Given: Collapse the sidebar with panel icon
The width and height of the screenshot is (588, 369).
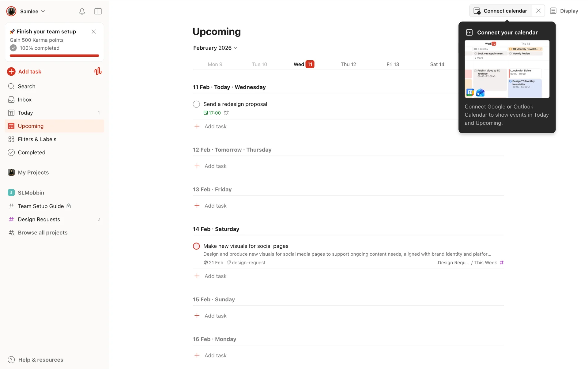Looking at the screenshot, I should tap(98, 11).
